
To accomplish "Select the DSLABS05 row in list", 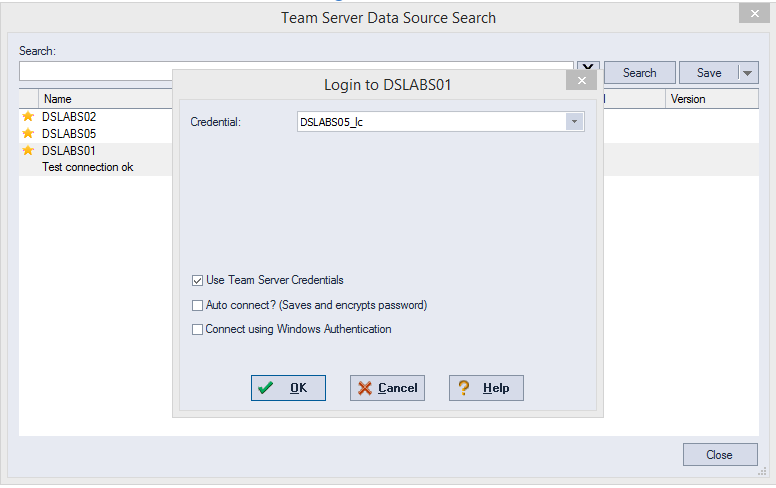I will pyautogui.click(x=96, y=134).
